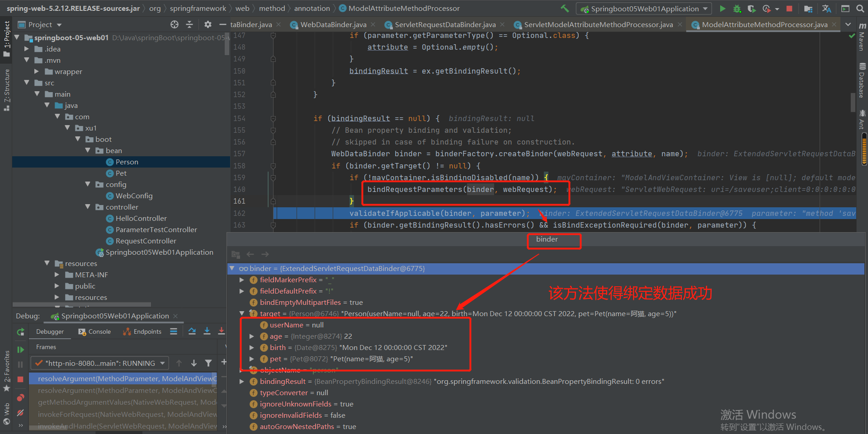Expand the age Integer field

(252, 336)
